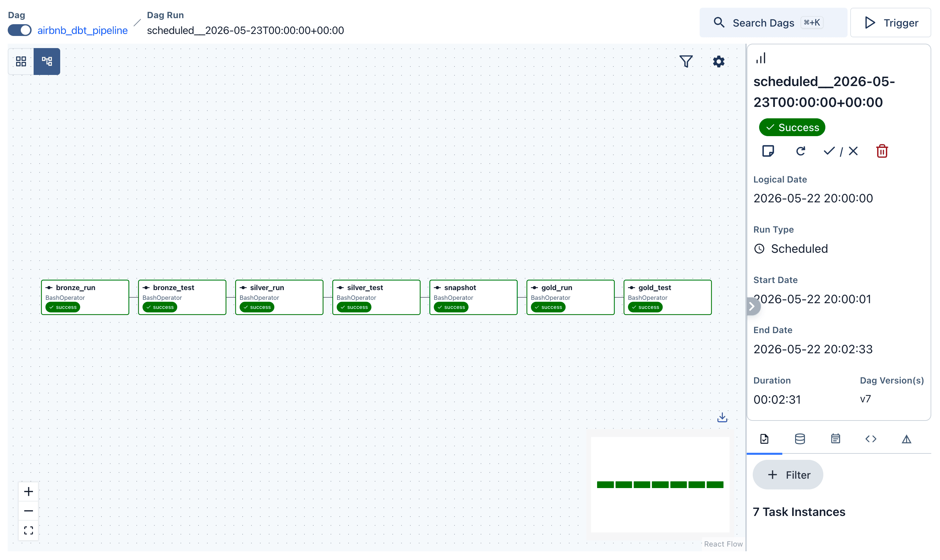Screen dimensions: 940x560
Task: Click the Dag Run breadcrumb scheduled__2026-05-23
Action: point(246,30)
